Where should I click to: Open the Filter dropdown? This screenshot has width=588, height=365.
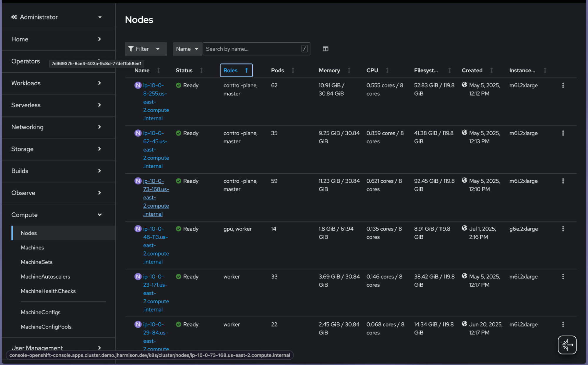(x=146, y=49)
